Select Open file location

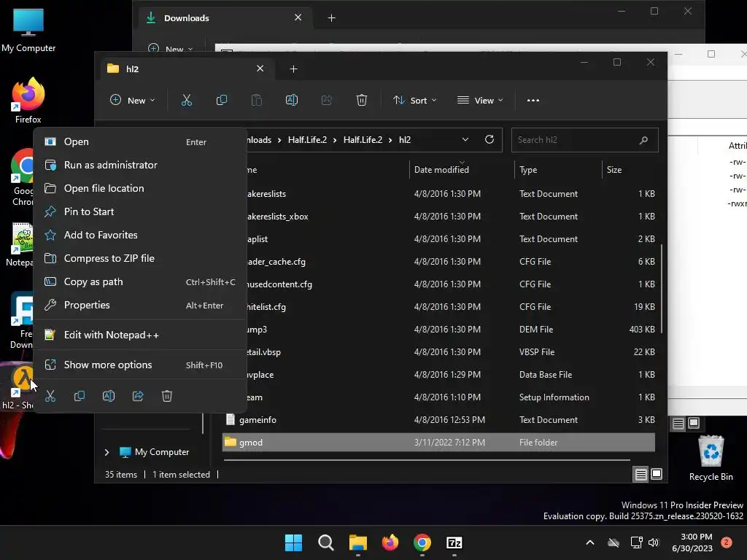[140, 189]
